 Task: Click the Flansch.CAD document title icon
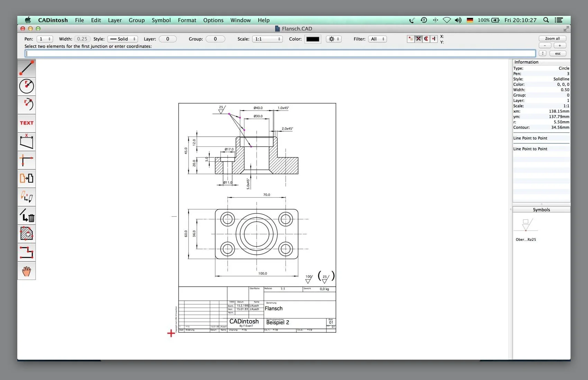[277, 29]
